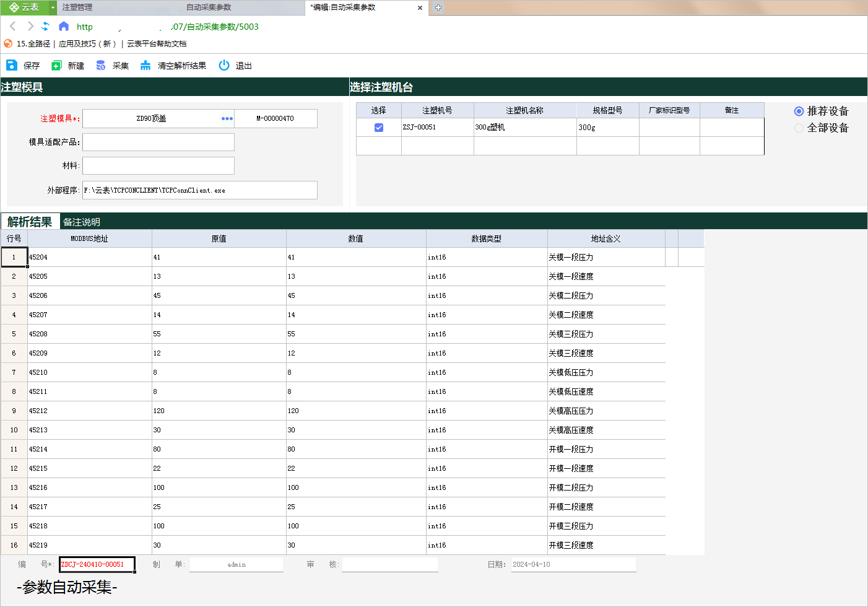The image size is (868, 607).
Task: Switch to the 备注说明 tab
Action: pos(82,222)
